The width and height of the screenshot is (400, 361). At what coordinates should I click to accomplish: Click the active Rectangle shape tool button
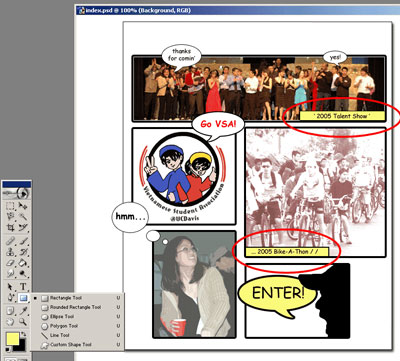coord(23,297)
